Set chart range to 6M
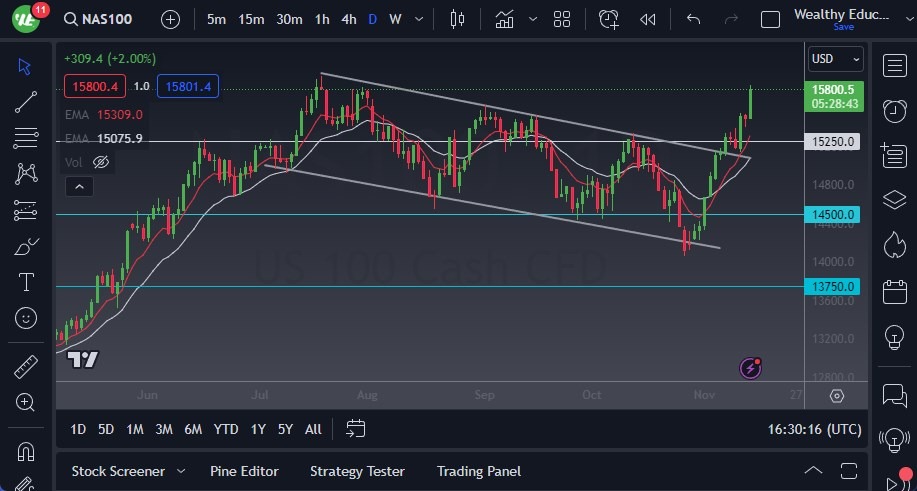The height and width of the screenshot is (491, 917). coord(193,429)
